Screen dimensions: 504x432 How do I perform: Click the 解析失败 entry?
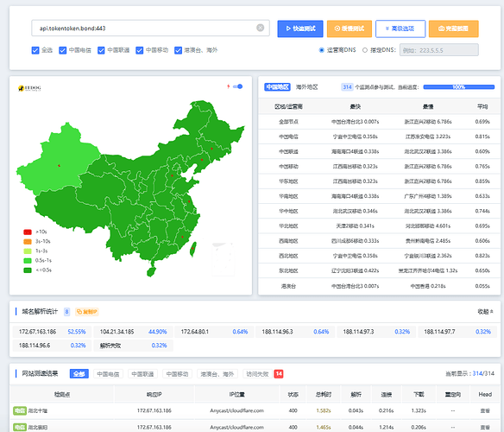click(133, 346)
